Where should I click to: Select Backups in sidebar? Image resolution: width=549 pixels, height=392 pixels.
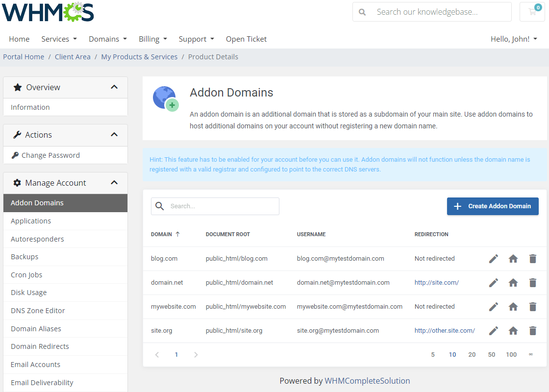pyautogui.click(x=66, y=257)
